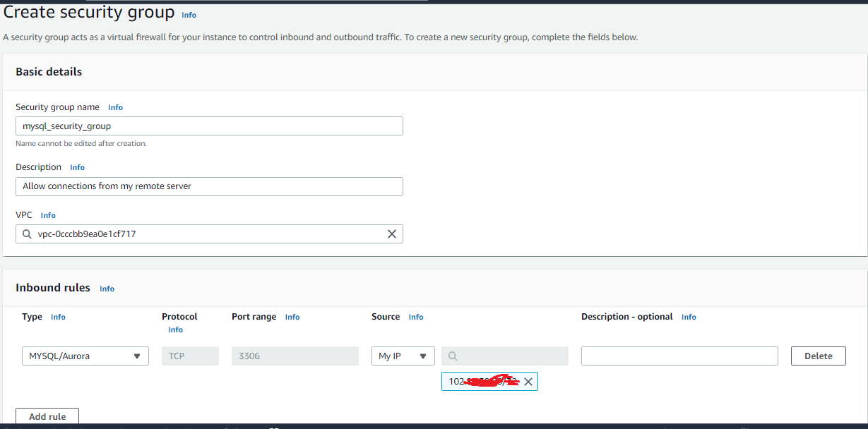The height and width of the screenshot is (429, 868).
Task: Open the MYSQL/Aurora type dropdown
Action: 85,356
